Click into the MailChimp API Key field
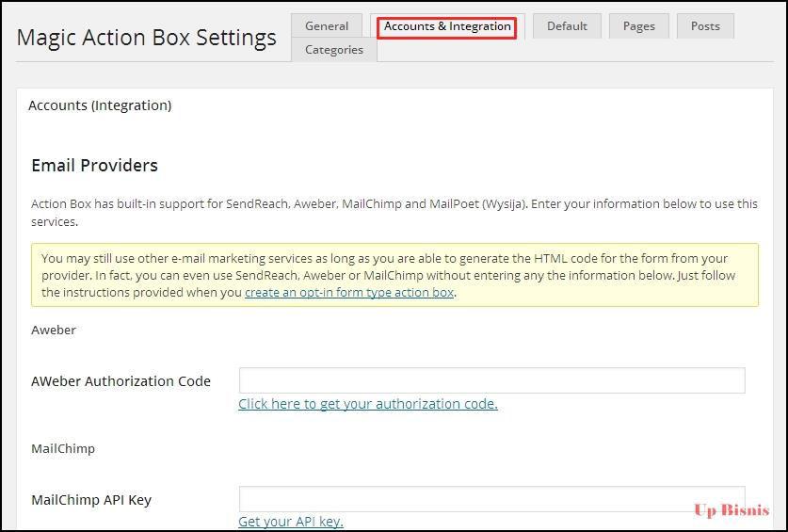 [492, 499]
